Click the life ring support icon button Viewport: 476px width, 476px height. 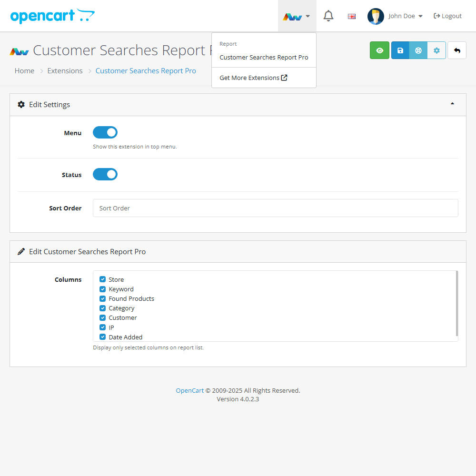(418, 50)
